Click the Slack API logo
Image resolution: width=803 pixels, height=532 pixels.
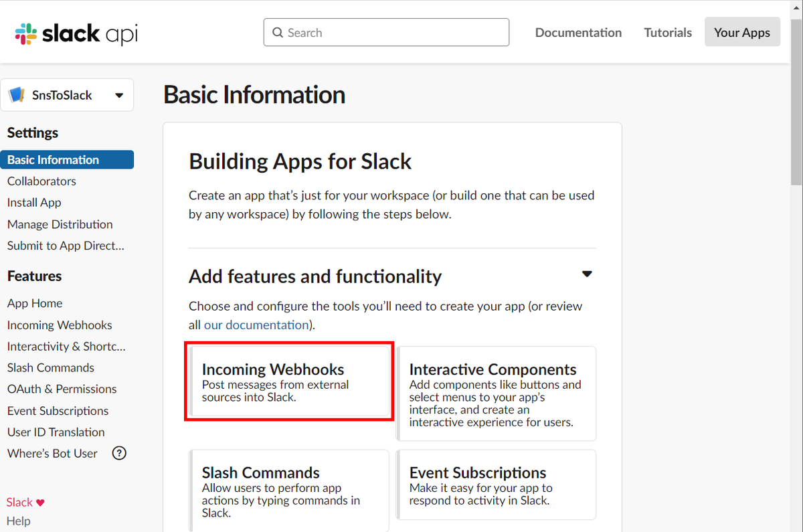click(76, 33)
